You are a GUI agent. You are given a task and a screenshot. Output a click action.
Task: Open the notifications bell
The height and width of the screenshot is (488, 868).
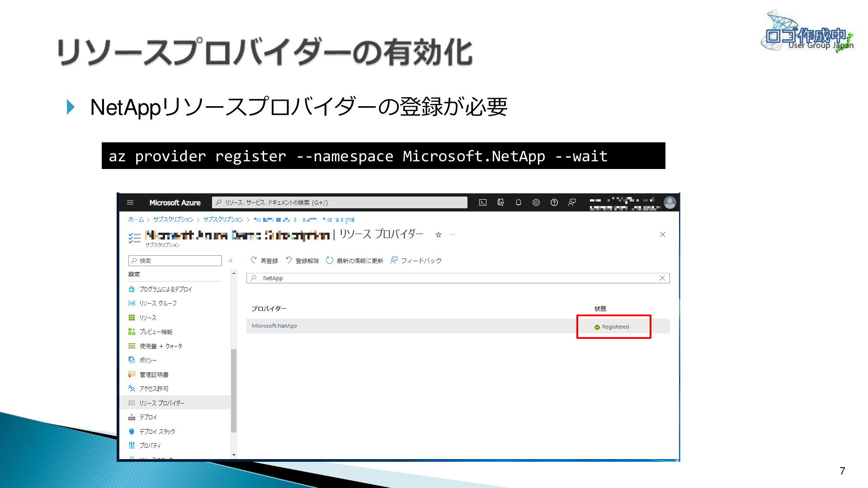519,202
